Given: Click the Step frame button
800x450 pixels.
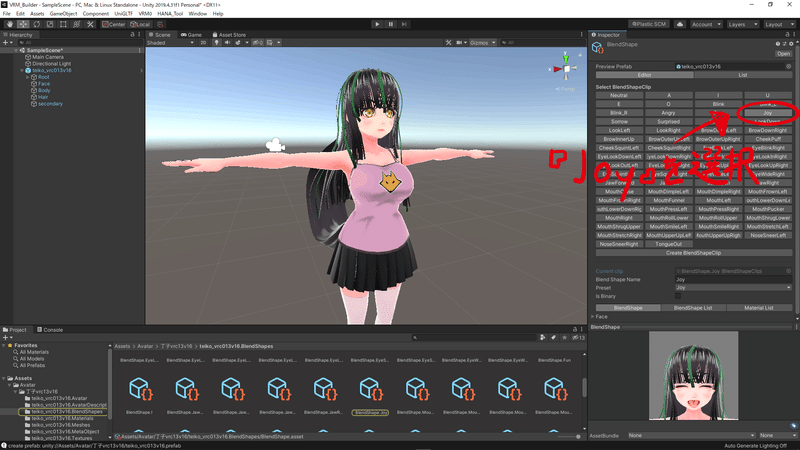Looking at the screenshot, I should coord(404,24).
